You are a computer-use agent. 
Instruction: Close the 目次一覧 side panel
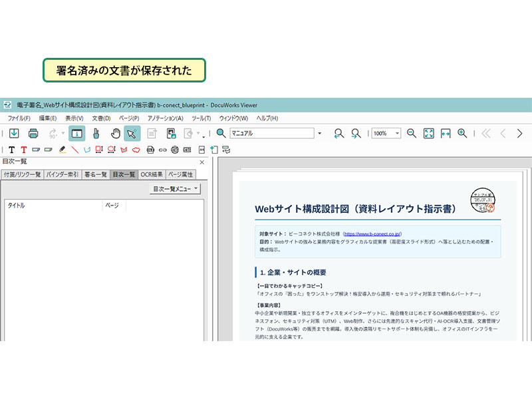202,162
